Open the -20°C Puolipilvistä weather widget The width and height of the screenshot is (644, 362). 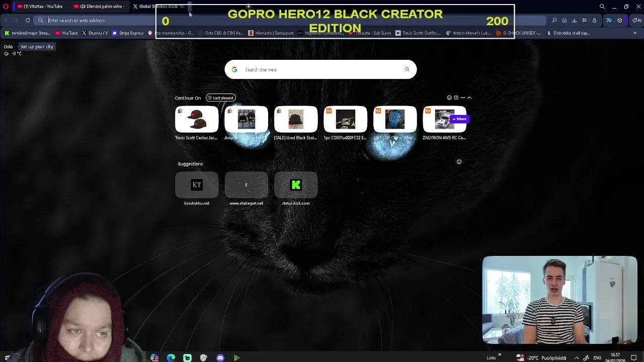[541, 358]
